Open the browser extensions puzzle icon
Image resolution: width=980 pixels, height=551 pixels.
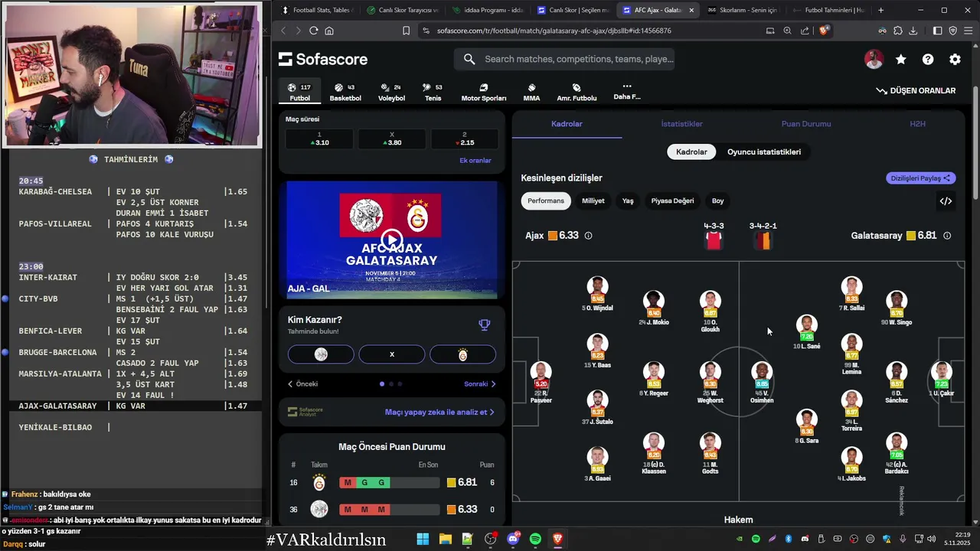coord(897,31)
